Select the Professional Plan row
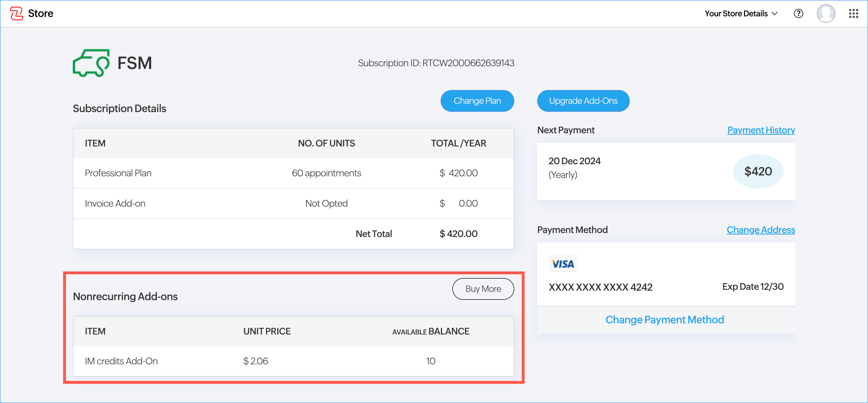Screen dimensions: 868x403 click(293, 173)
